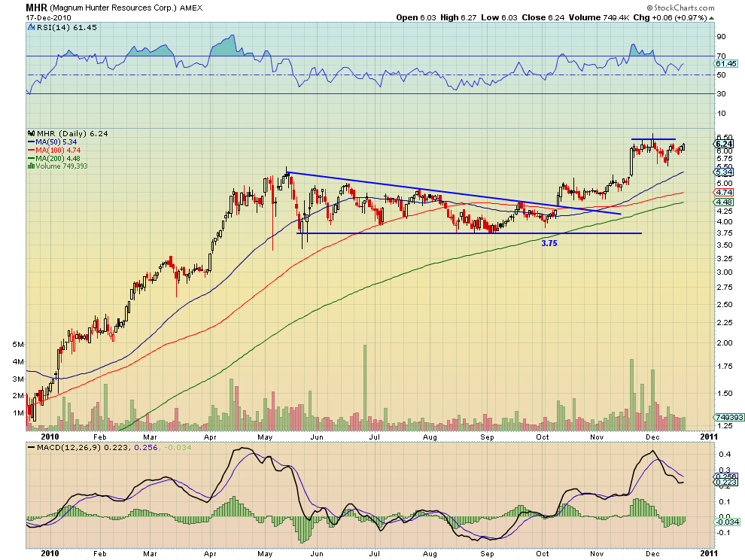Click the red MA(100) legend line swatch

[32, 151]
